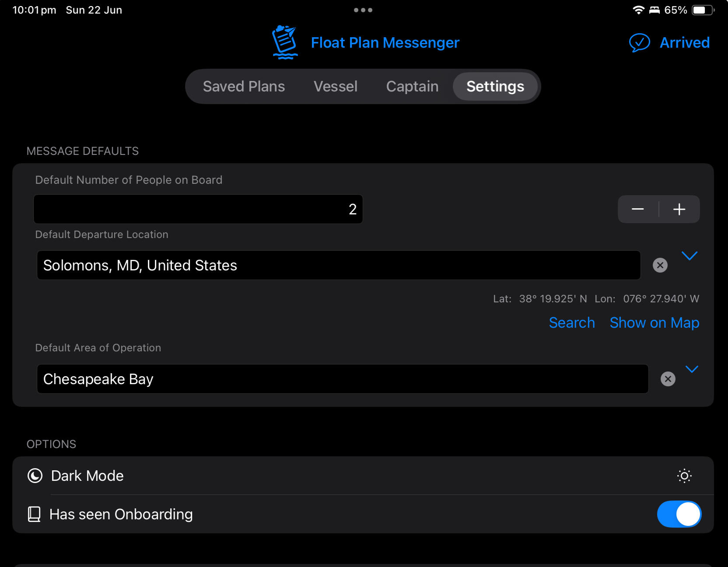This screenshot has width=728, height=567.
Task: Tap the Arrived checkmark bubble icon
Action: [x=639, y=43]
